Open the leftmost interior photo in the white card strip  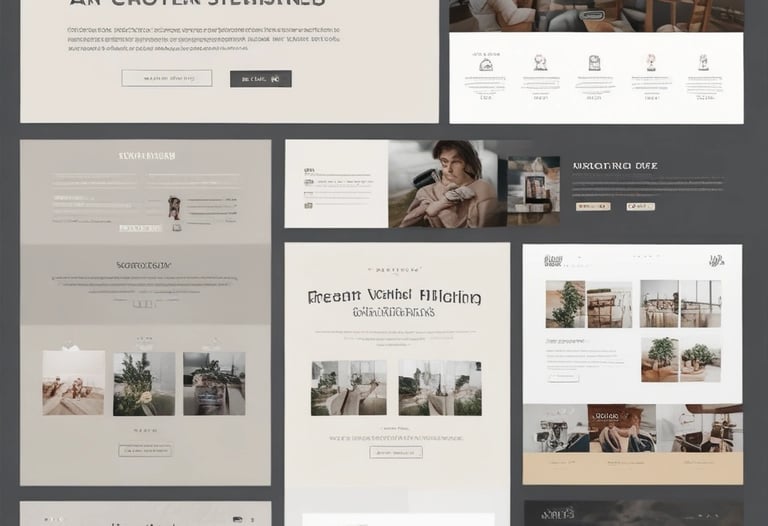[x=555, y=428]
